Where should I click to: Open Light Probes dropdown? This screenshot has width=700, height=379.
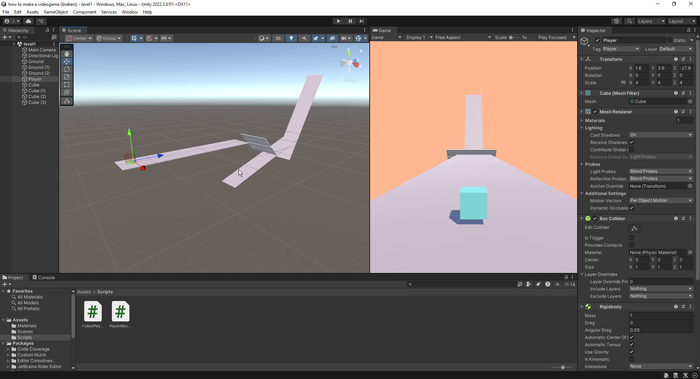[661, 171]
